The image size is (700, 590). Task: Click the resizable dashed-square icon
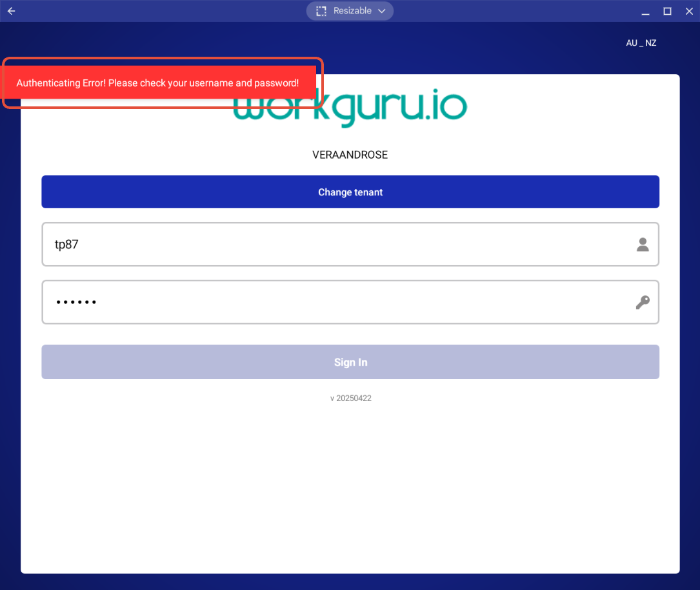[321, 11]
